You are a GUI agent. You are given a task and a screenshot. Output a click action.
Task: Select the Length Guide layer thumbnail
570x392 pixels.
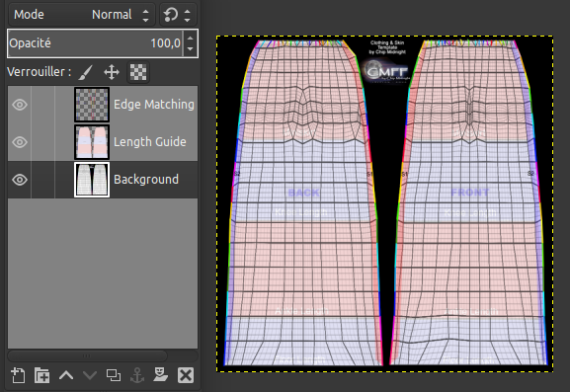point(92,142)
